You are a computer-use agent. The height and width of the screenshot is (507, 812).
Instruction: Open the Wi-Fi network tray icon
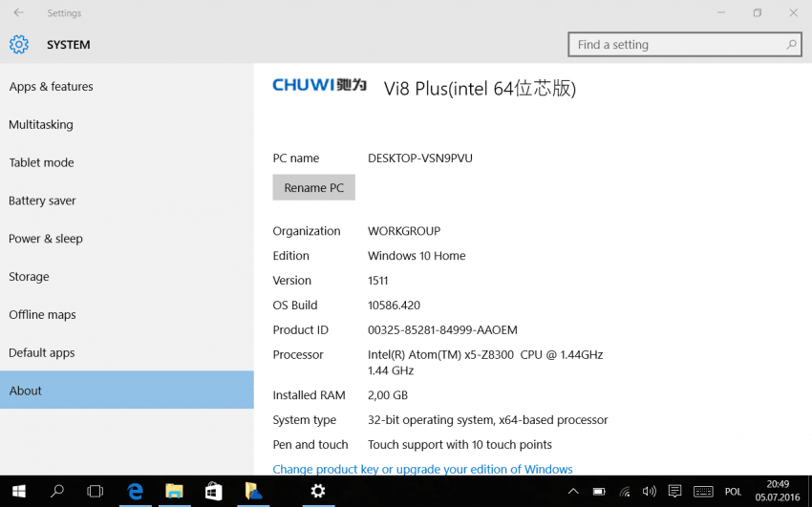625,492
